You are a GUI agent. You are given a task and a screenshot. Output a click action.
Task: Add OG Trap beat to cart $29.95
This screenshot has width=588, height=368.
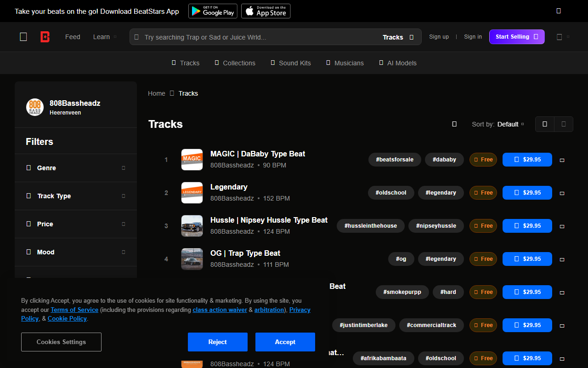click(x=527, y=259)
